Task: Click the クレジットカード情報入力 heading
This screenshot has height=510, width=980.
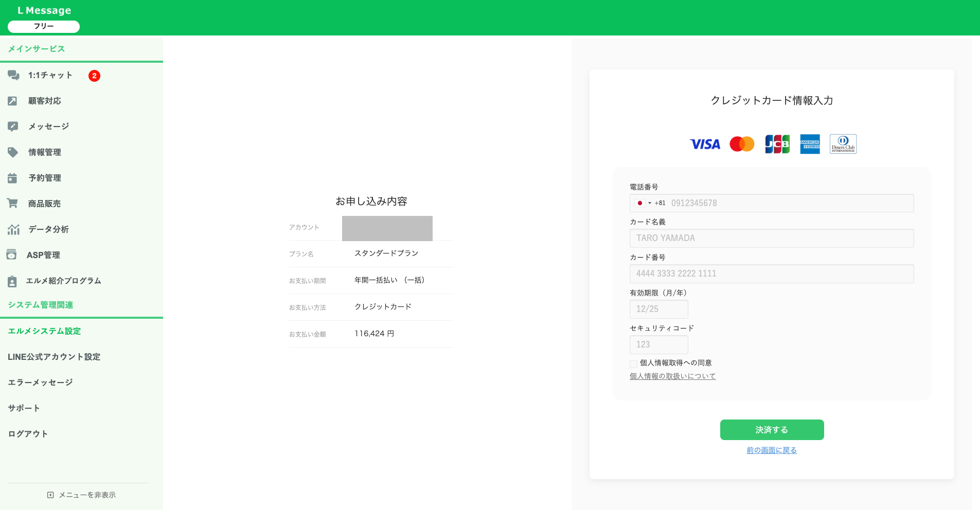Action: [x=772, y=100]
